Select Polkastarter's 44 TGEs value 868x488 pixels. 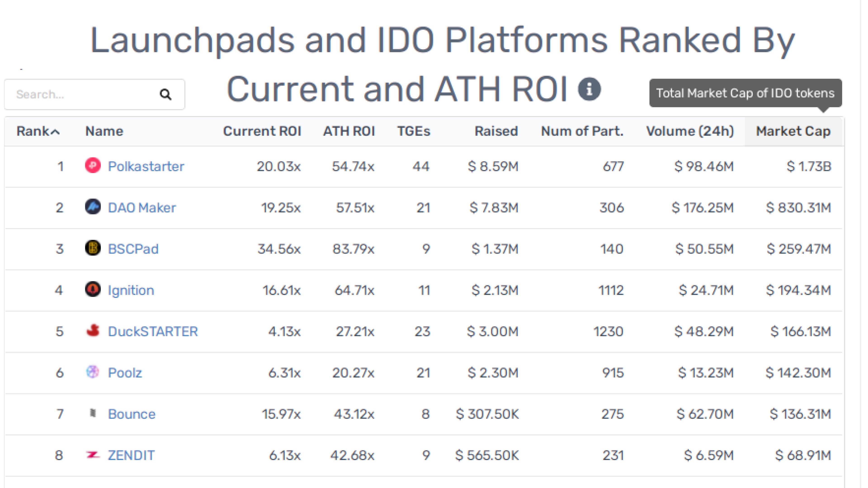(x=421, y=166)
